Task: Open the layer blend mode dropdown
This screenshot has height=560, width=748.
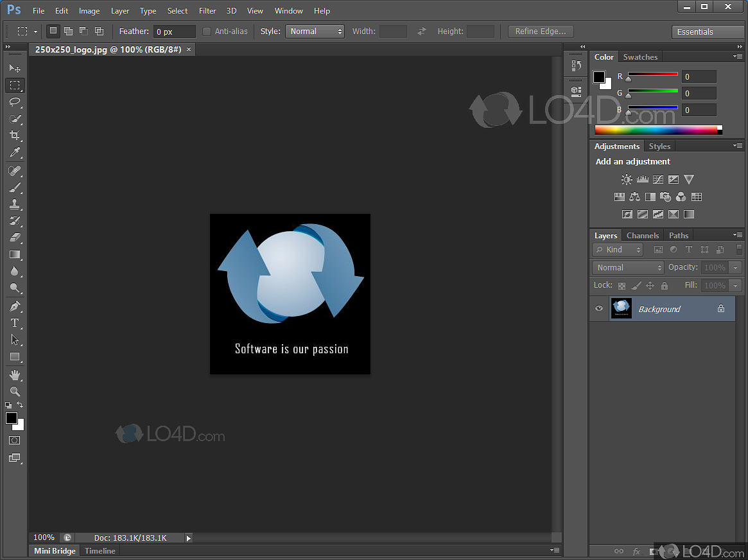Action: [628, 268]
